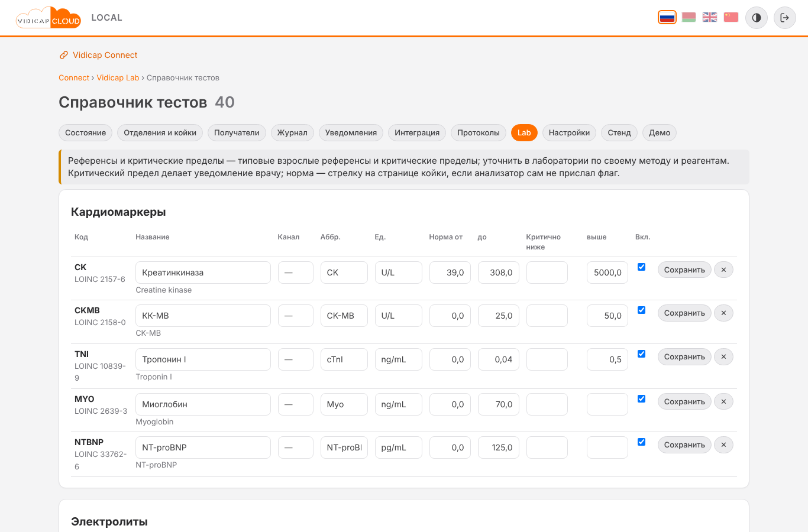This screenshot has width=808, height=532.
Task: Open the Состояние tab
Action: [x=86, y=132]
